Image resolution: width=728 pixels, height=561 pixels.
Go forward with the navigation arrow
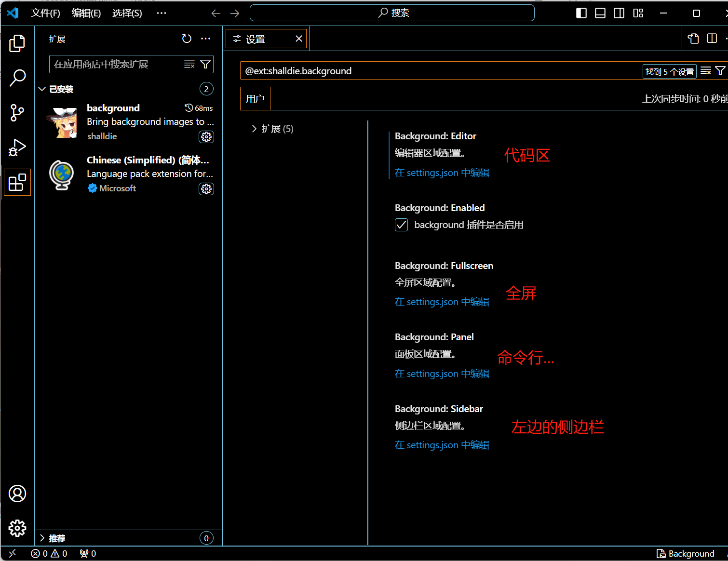235,13
